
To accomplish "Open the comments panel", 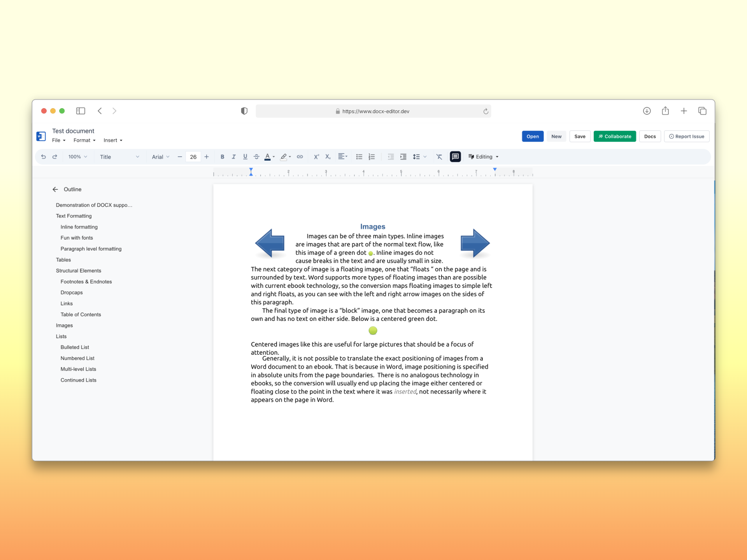I will coord(455,157).
